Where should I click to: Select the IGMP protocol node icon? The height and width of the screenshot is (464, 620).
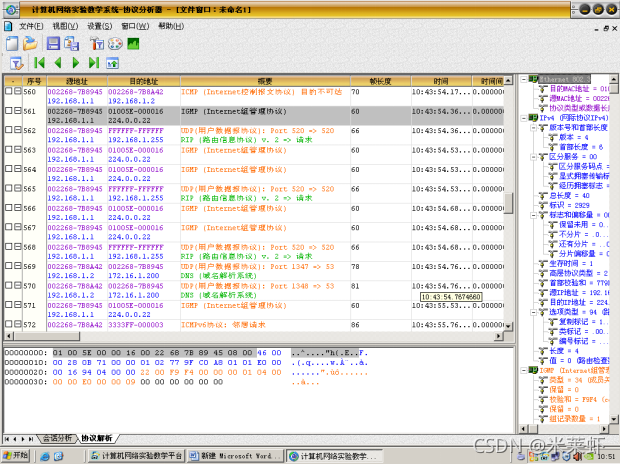click(x=533, y=370)
